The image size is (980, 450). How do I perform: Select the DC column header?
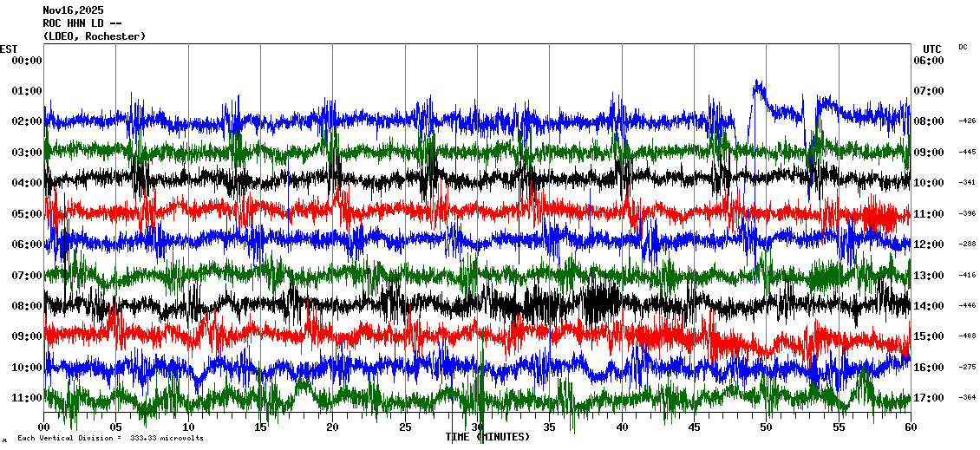click(x=963, y=47)
